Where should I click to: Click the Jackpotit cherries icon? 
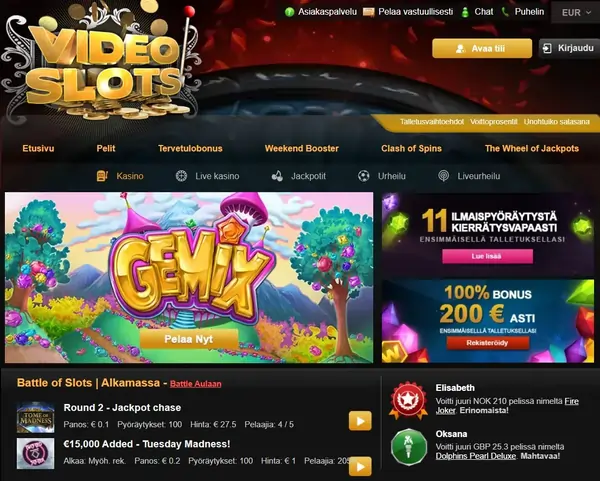click(x=277, y=176)
